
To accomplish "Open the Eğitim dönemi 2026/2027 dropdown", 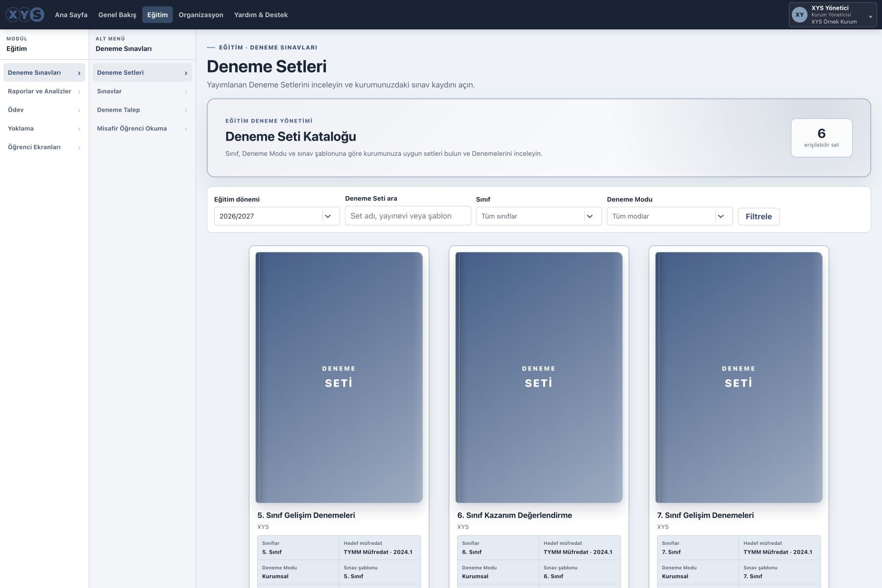I will click(x=277, y=216).
